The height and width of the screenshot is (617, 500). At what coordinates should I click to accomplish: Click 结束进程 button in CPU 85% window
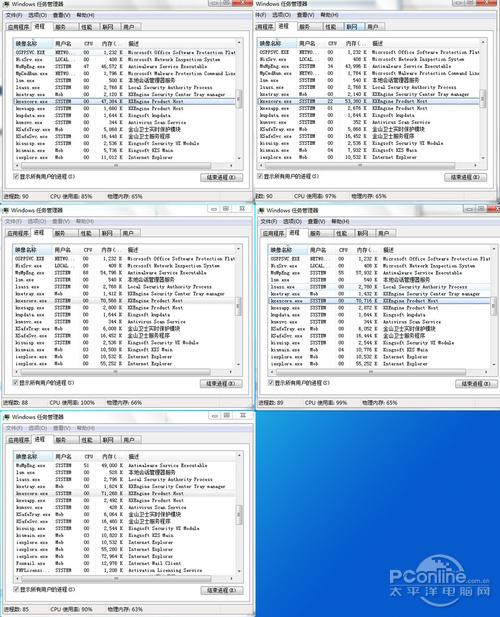[x=221, y=177]
